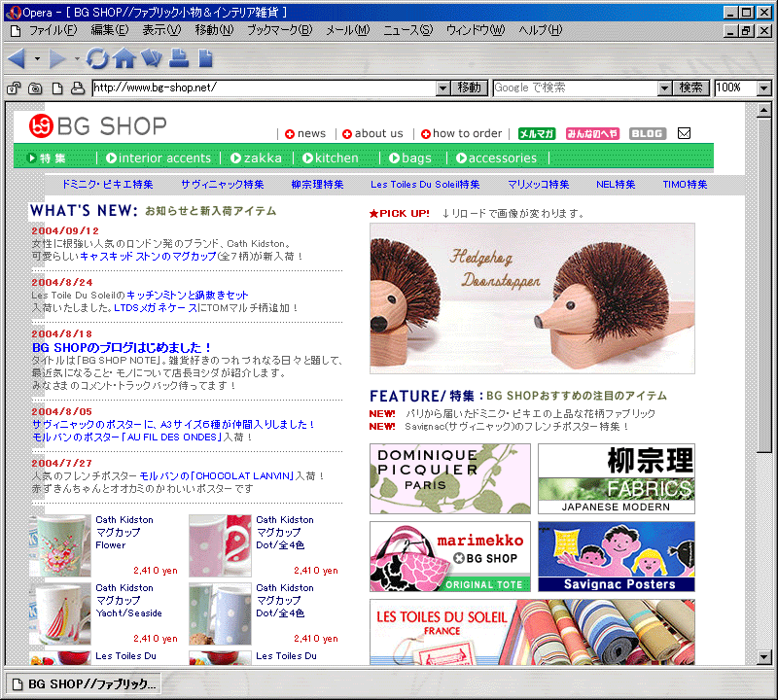This screenshot has height=700, width=778.
Task: Open the ヘルプ menu
Action: point(541,30)
